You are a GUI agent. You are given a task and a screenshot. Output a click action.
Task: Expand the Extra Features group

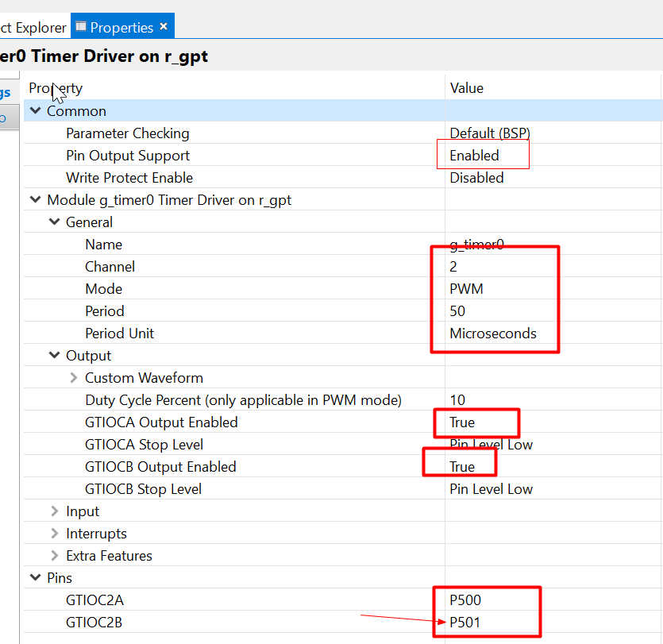[x=55, y=556]
